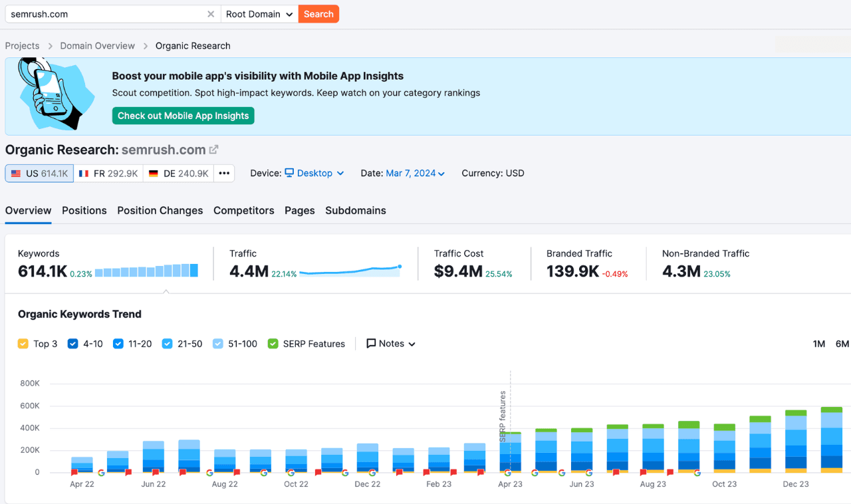Open the Position Changes tab

[x=160, y=210]
